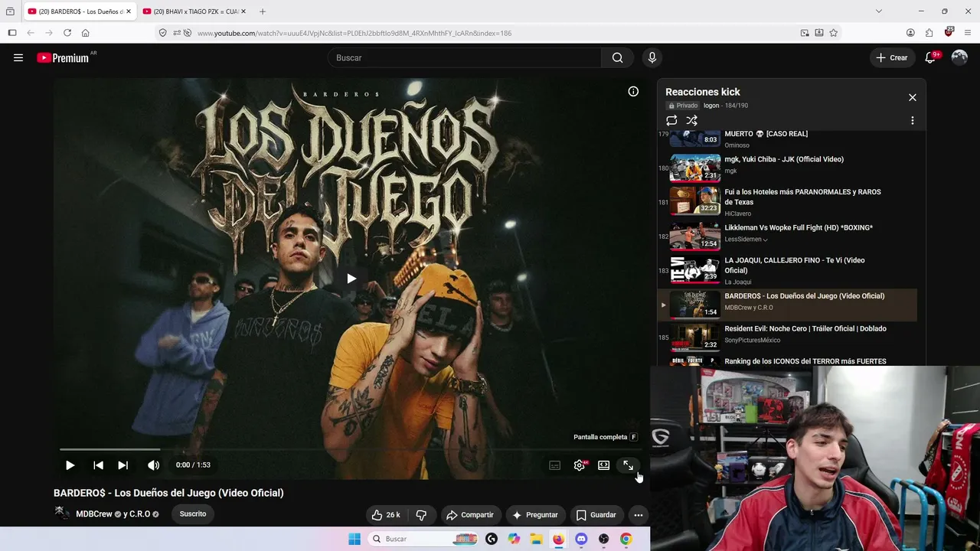This screenshot has height=551, width=980.
Task: Open the top-left tab groups icon
Action: [x=10, y=11]
